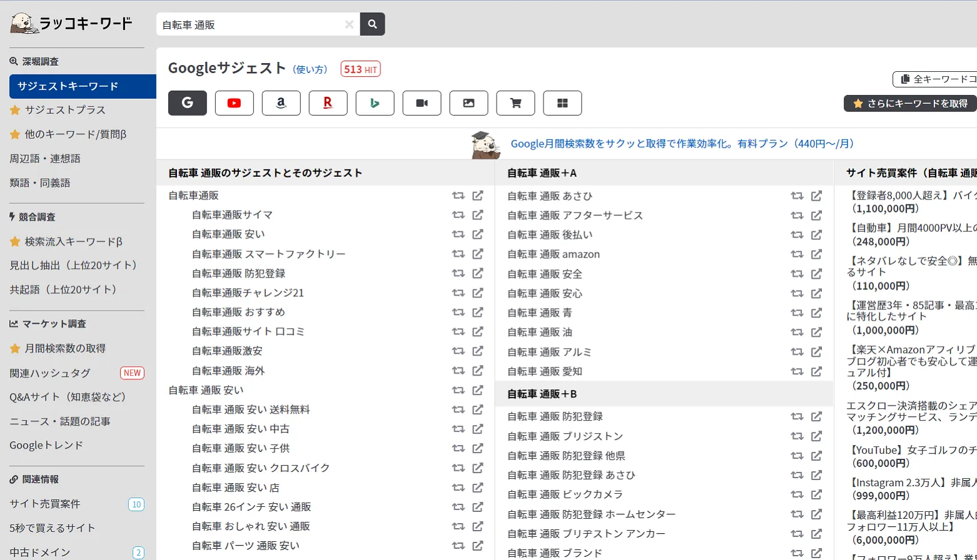Open 見出し抽出（上位20サイト）
Viewport: 977px width, 560px height.
coord(74,265)
